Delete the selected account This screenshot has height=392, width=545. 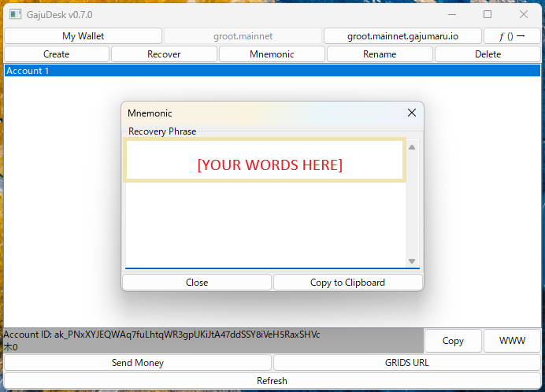488,54
